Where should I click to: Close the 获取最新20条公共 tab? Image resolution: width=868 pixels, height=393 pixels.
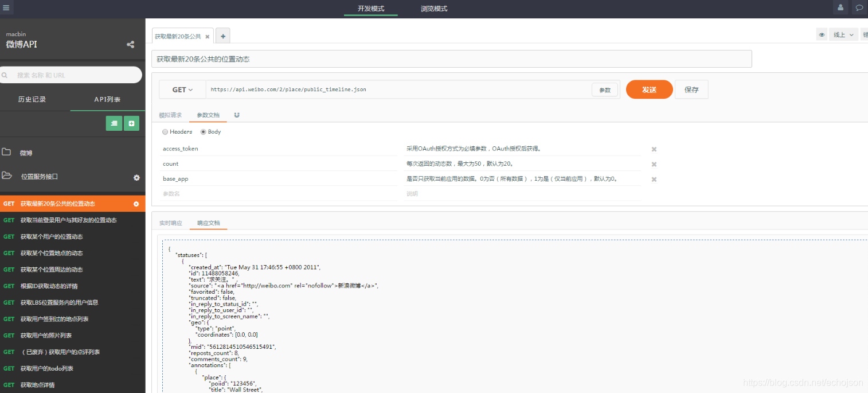click(208, 36)
